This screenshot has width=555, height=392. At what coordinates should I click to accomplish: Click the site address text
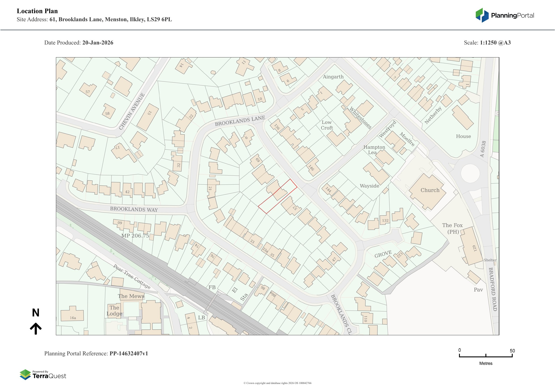111,20
